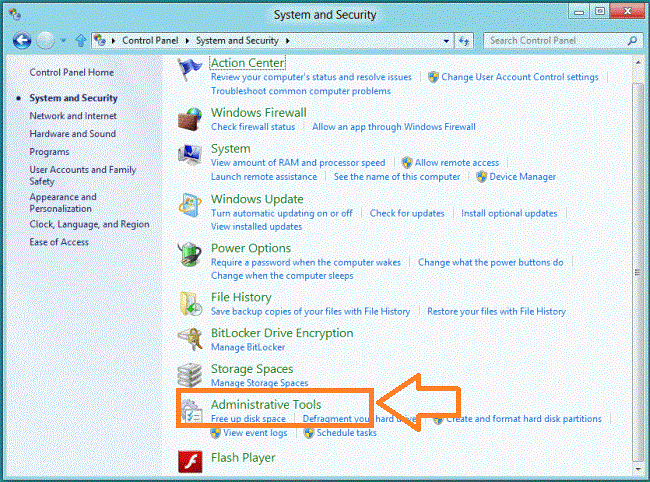This screenshot has width=650, height=482.
Task: Open the address bar history dropdown
Action: click(x=446, y=41)
